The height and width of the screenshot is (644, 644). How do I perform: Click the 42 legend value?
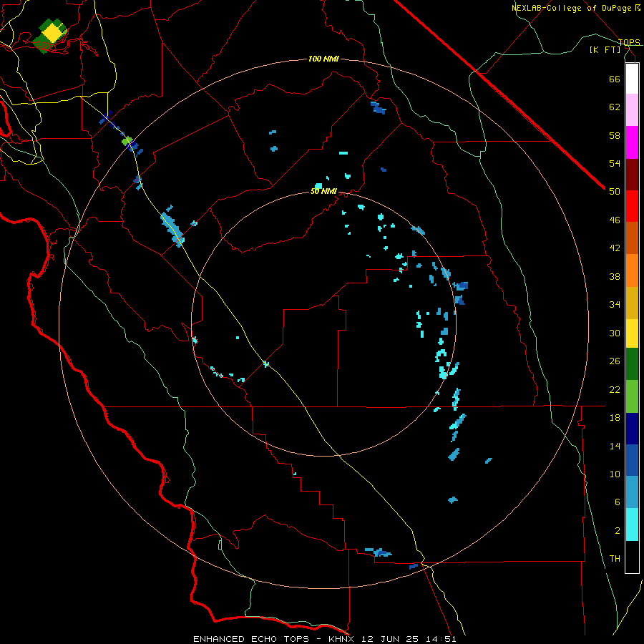[x=615, y=248]
